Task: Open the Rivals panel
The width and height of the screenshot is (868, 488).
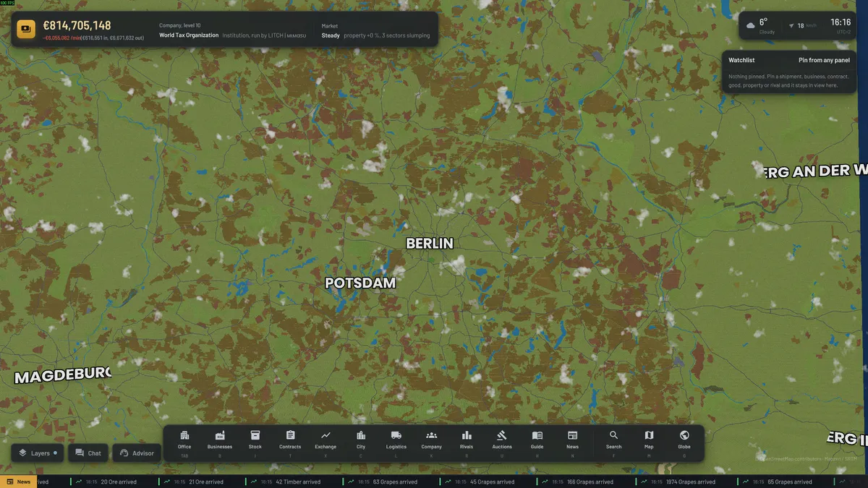Action: tap(467, 442)
